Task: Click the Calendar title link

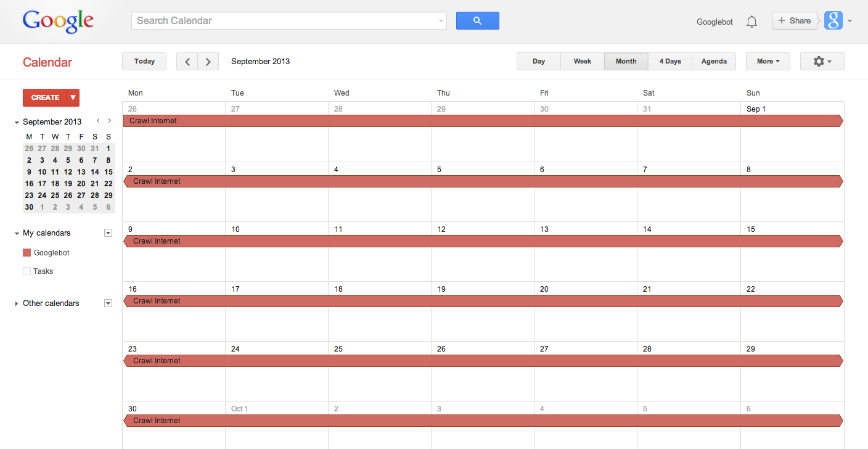Action: [47, 62]
